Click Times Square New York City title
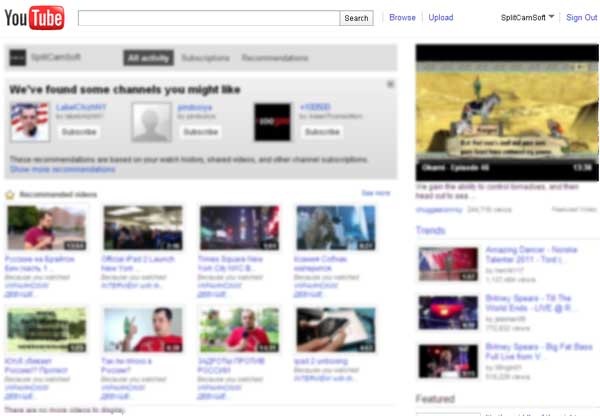 (x=230, y=264)
